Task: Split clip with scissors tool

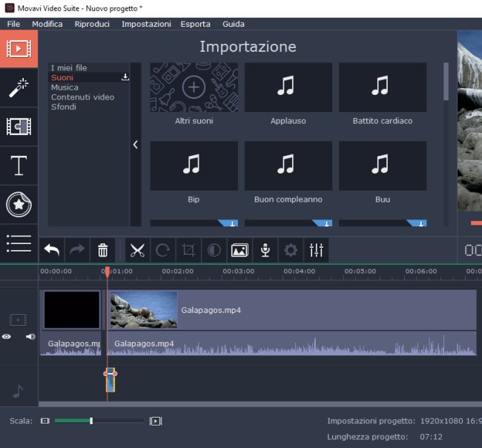Action: 137,250
